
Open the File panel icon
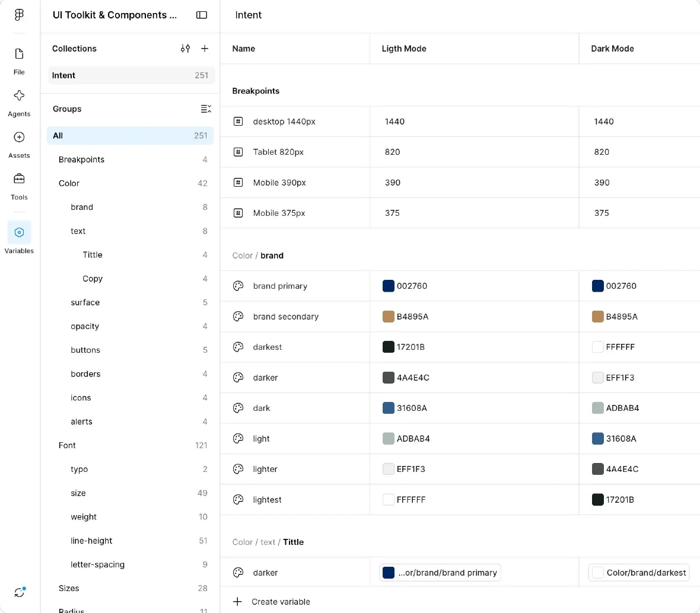19,54
